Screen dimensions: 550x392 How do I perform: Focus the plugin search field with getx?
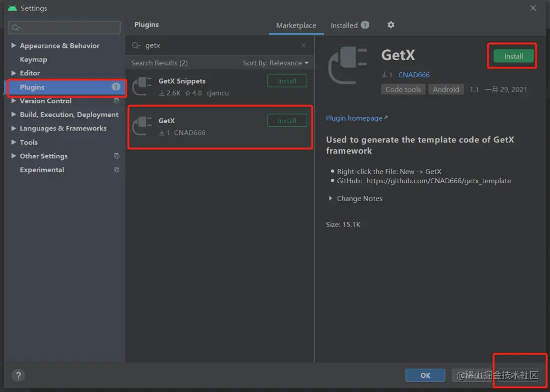click(x=219, y=45)
